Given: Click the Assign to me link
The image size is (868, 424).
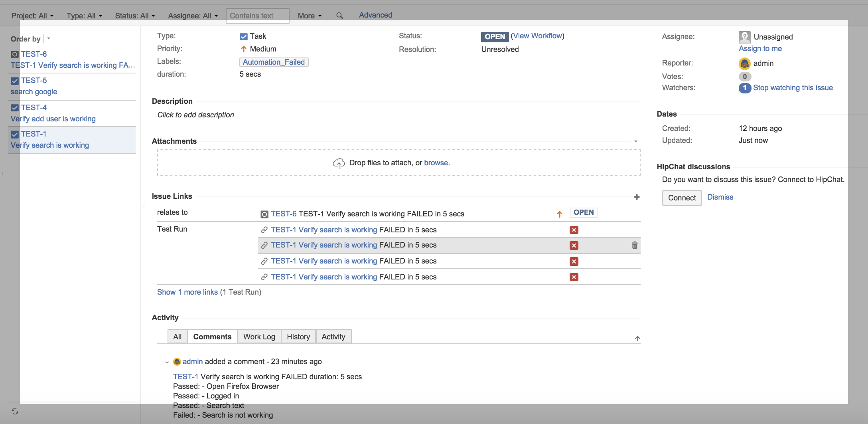Looking at the screenshot, I should tap(760, 49).
